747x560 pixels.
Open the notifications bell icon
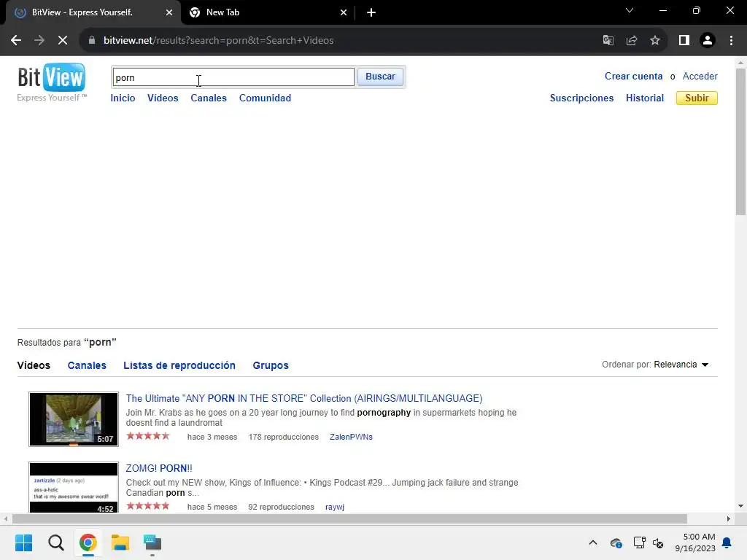[727, 542]
